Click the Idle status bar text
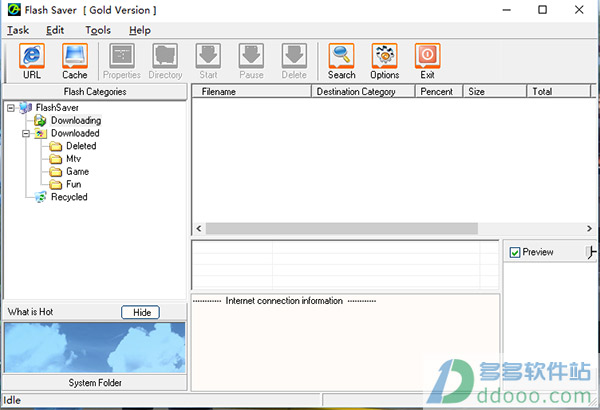The height and width of the screenshot is (410, 600). (12, 400)
